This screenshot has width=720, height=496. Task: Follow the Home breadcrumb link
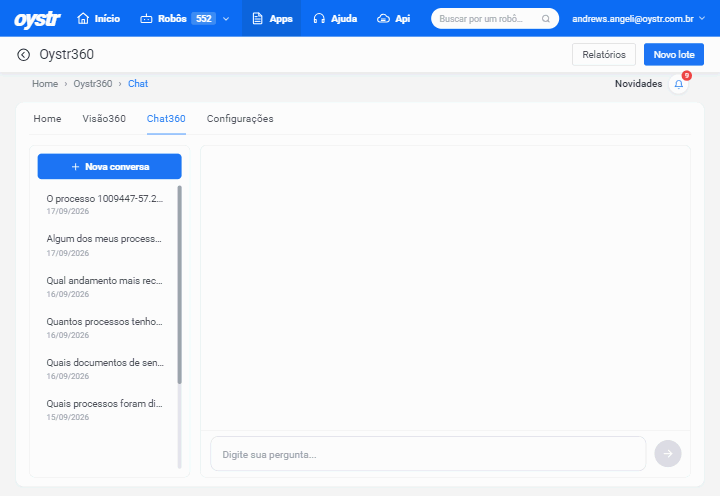[45, 84]
